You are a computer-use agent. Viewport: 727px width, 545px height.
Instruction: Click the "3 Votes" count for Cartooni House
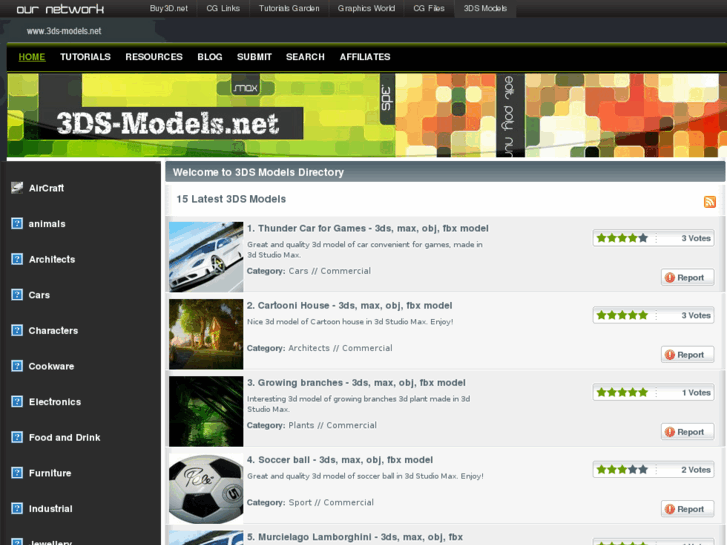click(696, 315)
